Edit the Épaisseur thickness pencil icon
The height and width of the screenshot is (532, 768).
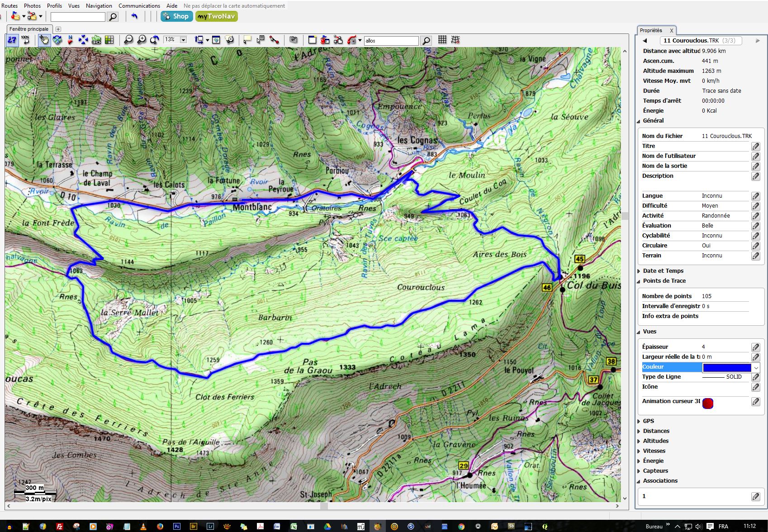click(x=755, y=347)
